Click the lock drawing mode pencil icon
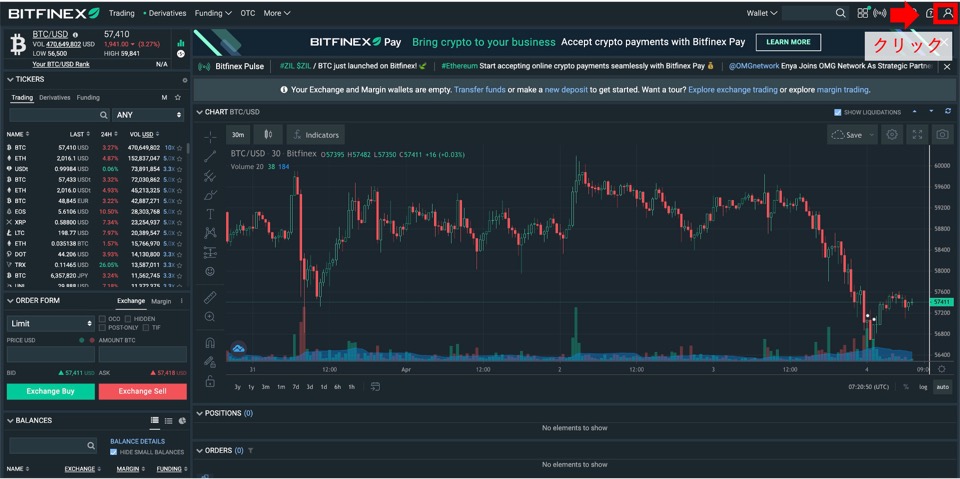This screenshot has height=479, width=960. pyautogui.click(x=210, y=361)
